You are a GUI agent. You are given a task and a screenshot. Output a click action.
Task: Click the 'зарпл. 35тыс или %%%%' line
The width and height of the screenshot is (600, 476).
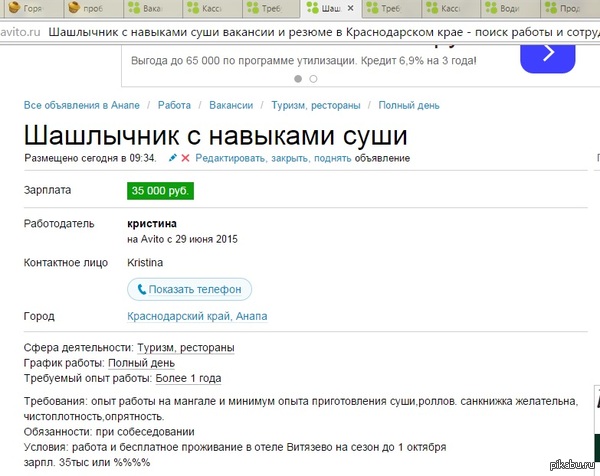pyautogui.click(x=87, y=462)
